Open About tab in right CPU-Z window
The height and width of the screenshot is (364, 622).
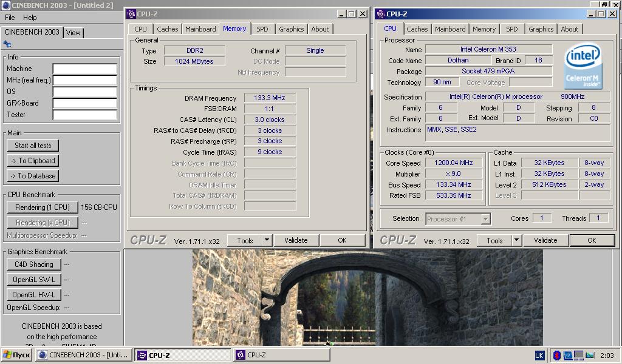569,29
